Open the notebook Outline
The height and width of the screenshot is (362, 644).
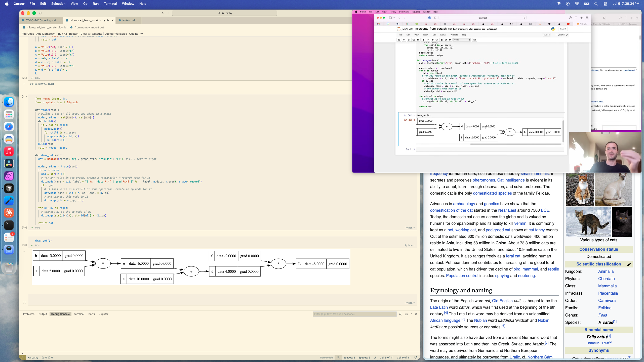click(134, 34)
